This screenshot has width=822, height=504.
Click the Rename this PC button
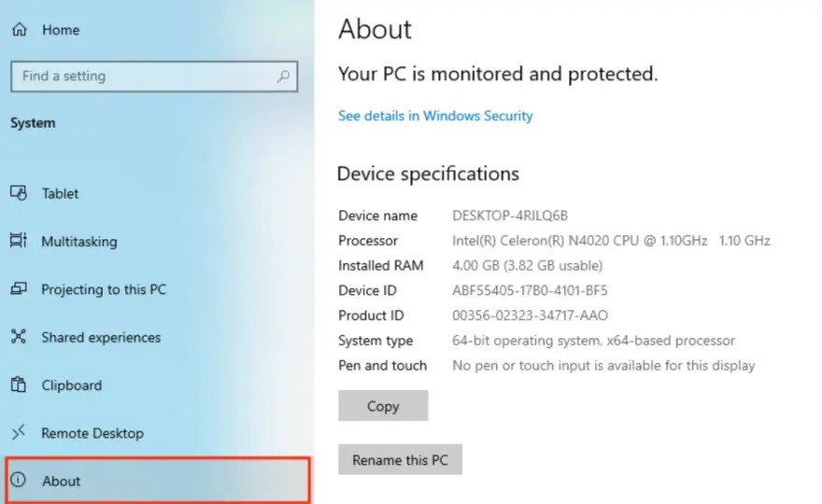point(400,459)
